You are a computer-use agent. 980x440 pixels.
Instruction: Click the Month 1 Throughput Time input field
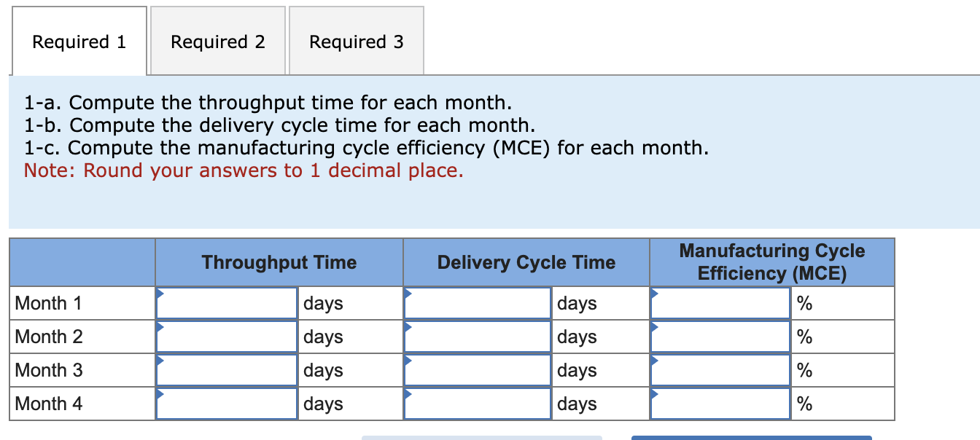[226, 302]
